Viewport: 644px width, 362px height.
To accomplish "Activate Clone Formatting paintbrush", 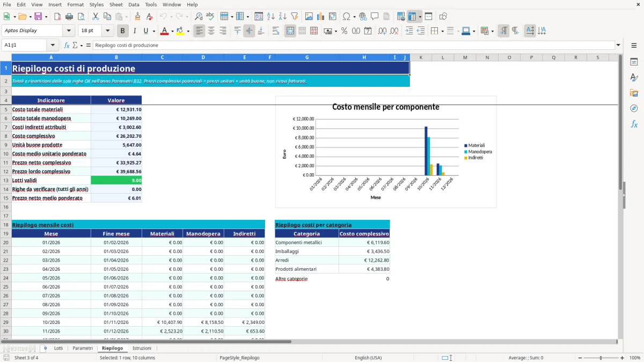I will (137, 17).
